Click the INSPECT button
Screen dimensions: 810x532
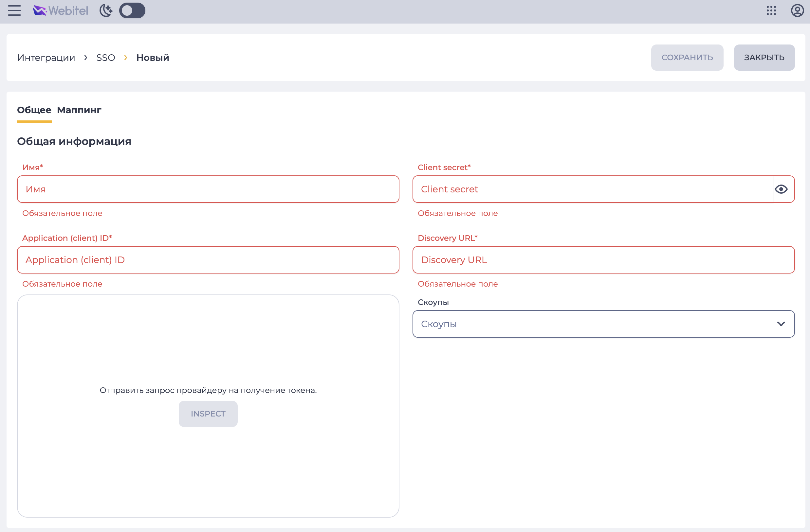click(208, 414)
